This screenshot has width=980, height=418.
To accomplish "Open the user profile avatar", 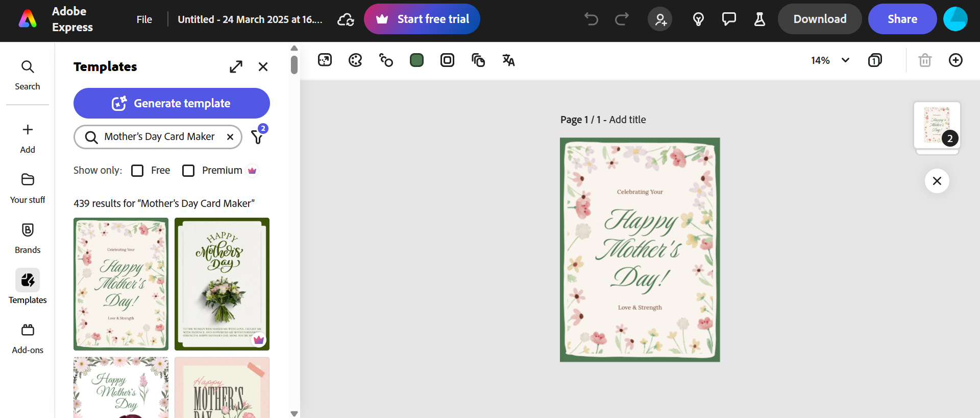I will [x=955, y=19].
